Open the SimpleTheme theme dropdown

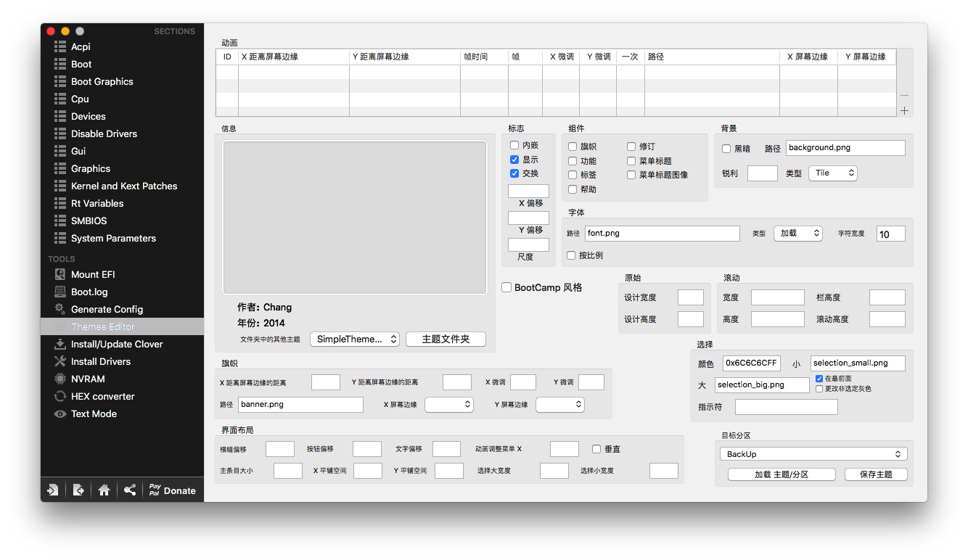(355, 339)
